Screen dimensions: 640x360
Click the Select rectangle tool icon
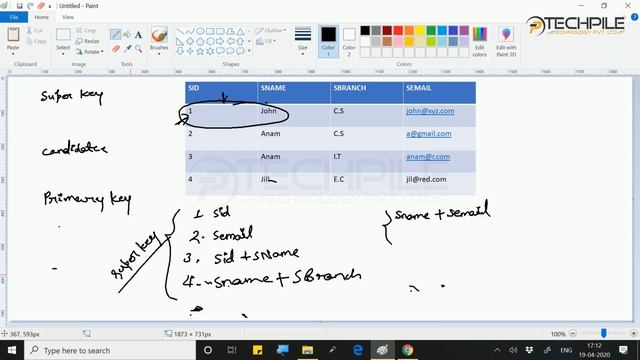point(63,34)
